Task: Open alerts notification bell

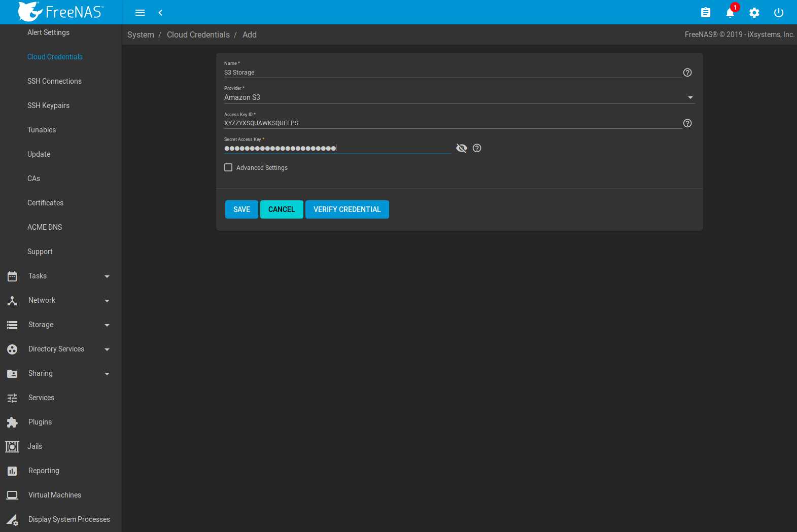Action: tap(730, 13)
